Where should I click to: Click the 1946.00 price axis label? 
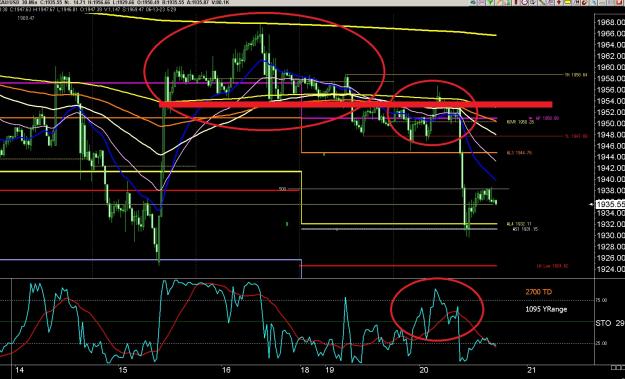611,146
